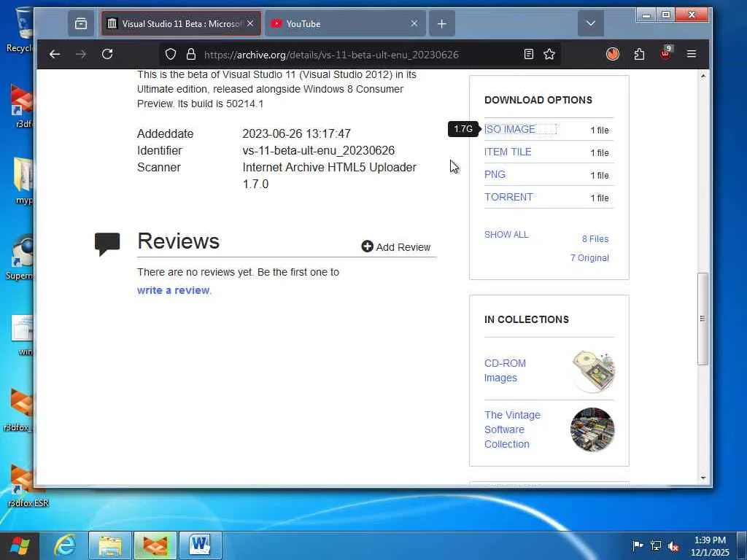This screenshot has width=747, height=560.
Task: Toggle reader view in the address bar
Action: (529, 54)
